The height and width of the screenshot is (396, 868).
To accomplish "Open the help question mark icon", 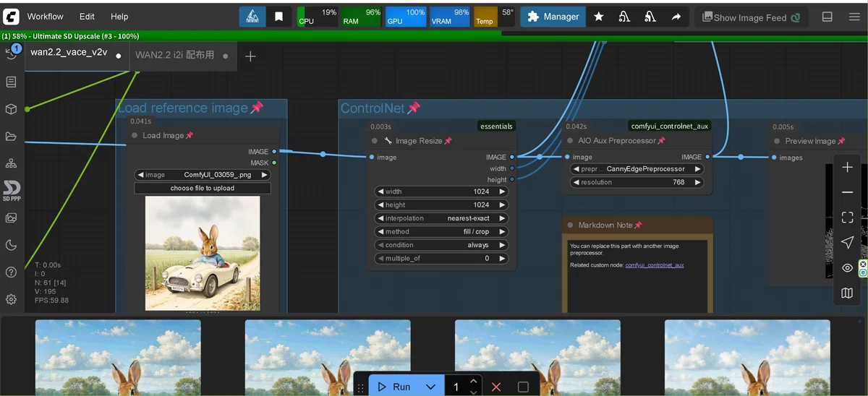I will click(11, 272).
